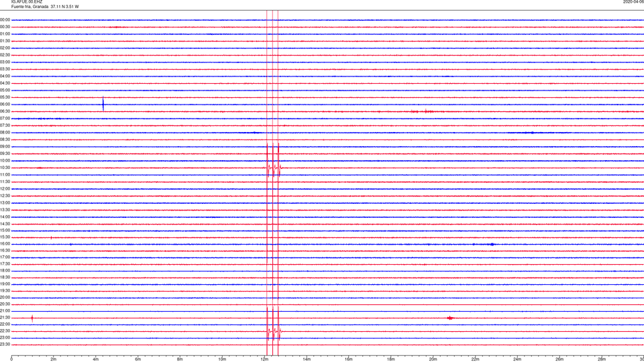Select the 01:30 time label
Screen dimensions: 644x362
5,41
